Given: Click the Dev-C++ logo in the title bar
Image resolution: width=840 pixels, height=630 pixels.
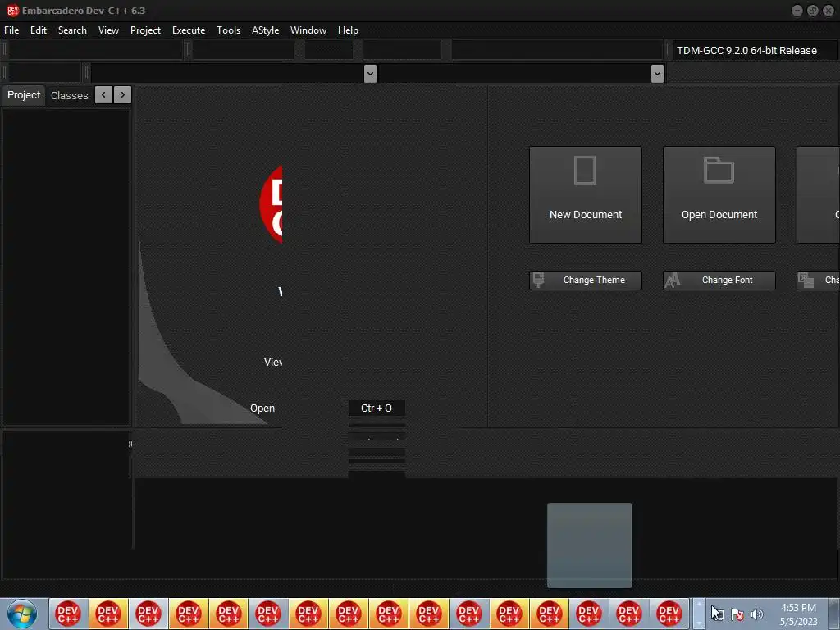Looking at the screenshot, I should [x=12, y=10].
